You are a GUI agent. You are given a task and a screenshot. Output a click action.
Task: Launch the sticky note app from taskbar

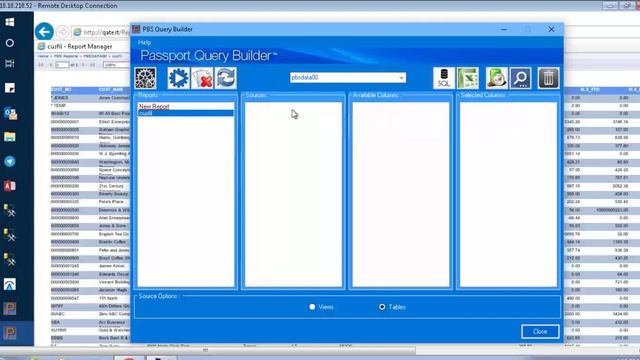10,88
